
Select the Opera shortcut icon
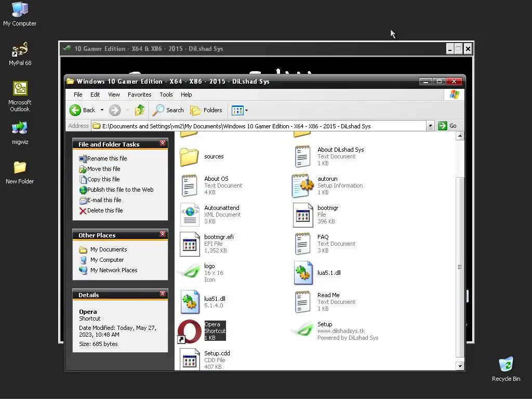click(189, 331)
